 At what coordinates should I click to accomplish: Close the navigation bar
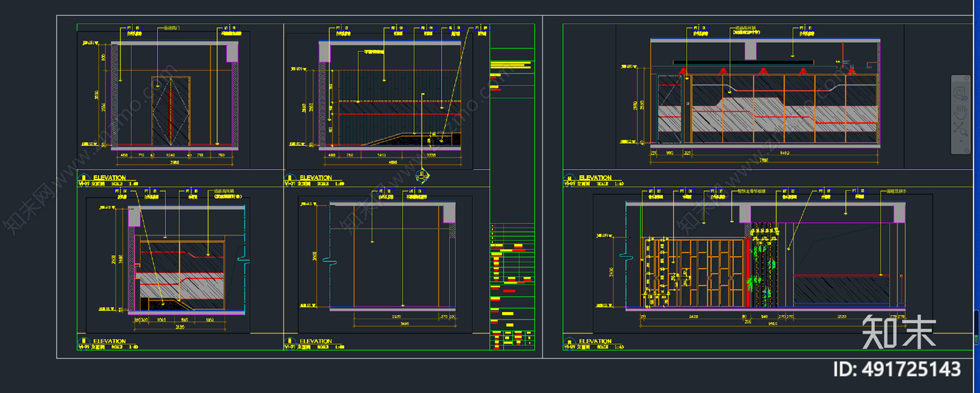[967, 78]
